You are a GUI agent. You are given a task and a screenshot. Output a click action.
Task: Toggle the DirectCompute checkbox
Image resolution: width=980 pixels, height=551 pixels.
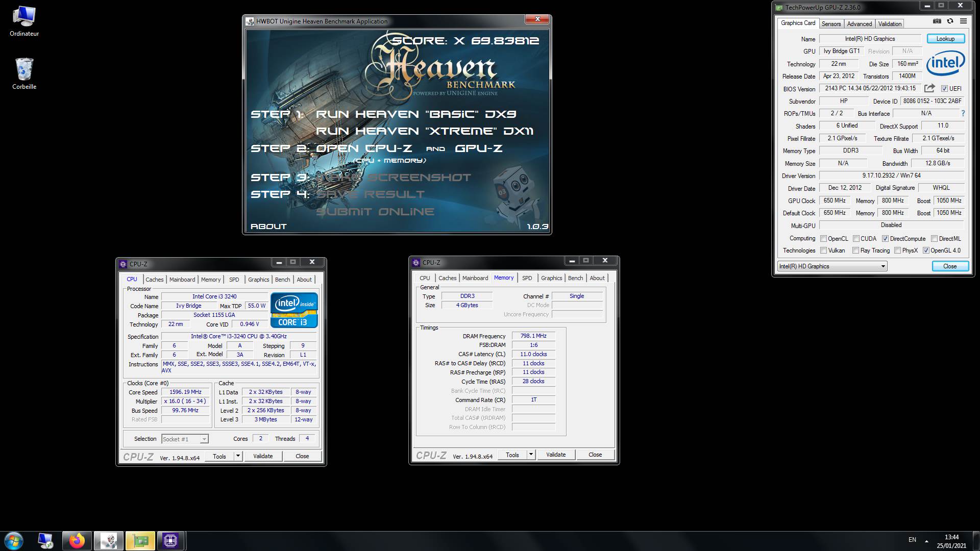885,239
